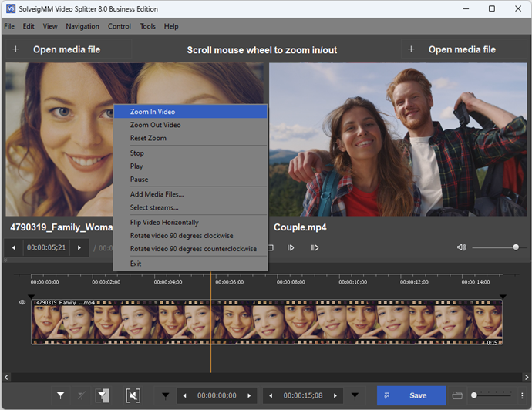Click timeline ruler at 00:00:12;00
Viewport: 532px width, 410px height.
(x=414, y=282)
